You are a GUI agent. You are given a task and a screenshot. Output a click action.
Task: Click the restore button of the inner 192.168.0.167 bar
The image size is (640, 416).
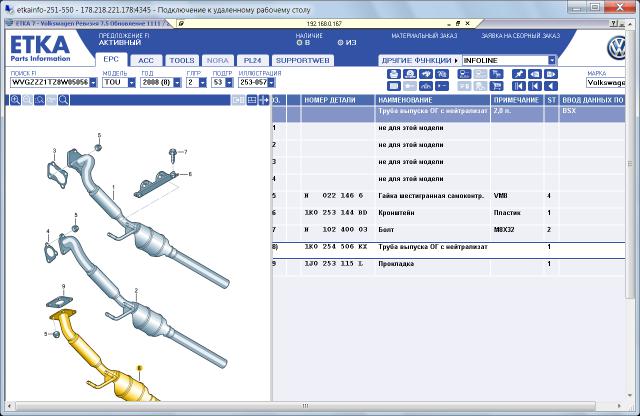point(458,24)
